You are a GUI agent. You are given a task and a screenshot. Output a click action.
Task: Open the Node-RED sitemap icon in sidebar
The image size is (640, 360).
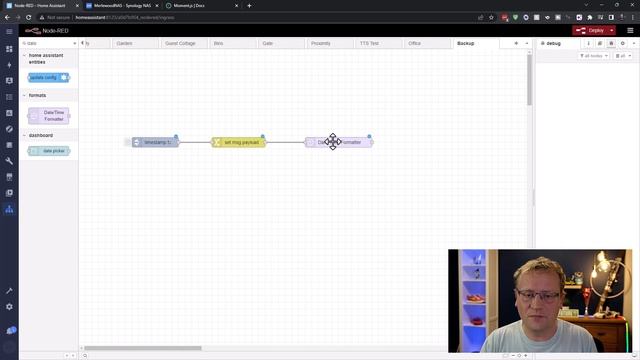pyautogui.click(x=9, y=209)
